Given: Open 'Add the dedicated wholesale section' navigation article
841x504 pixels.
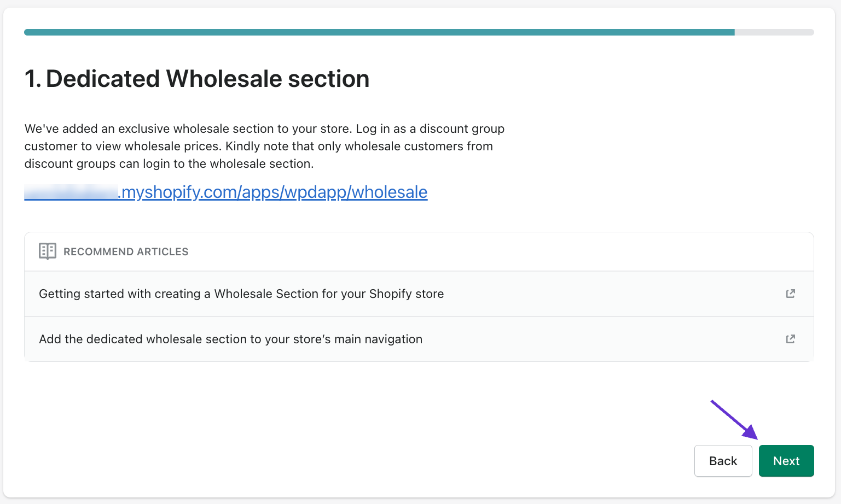Looking at the screenshot, I should [230, 339].
